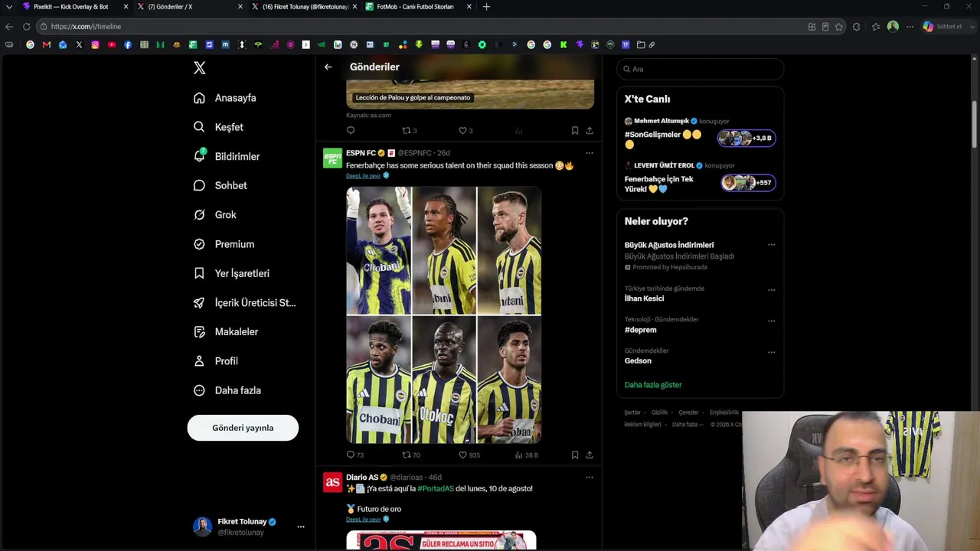Open Premium page
This screenshot has height=551, width=980.
tap(224, 244)
